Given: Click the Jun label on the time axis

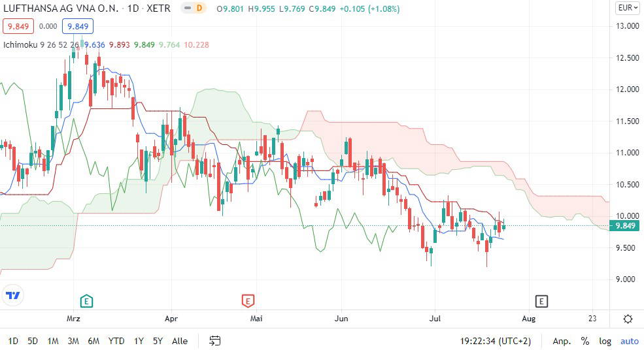Looking at the screenshot, I should 341,319.
